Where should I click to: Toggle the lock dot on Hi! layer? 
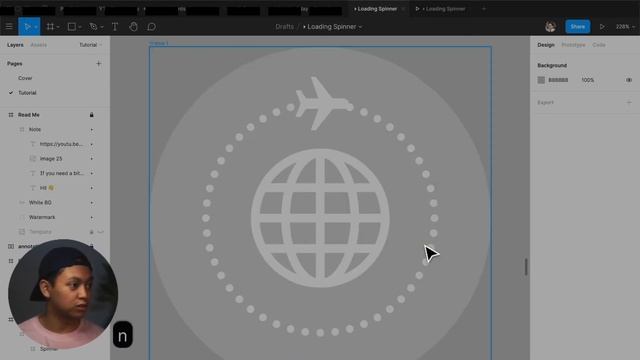[91, 188]
